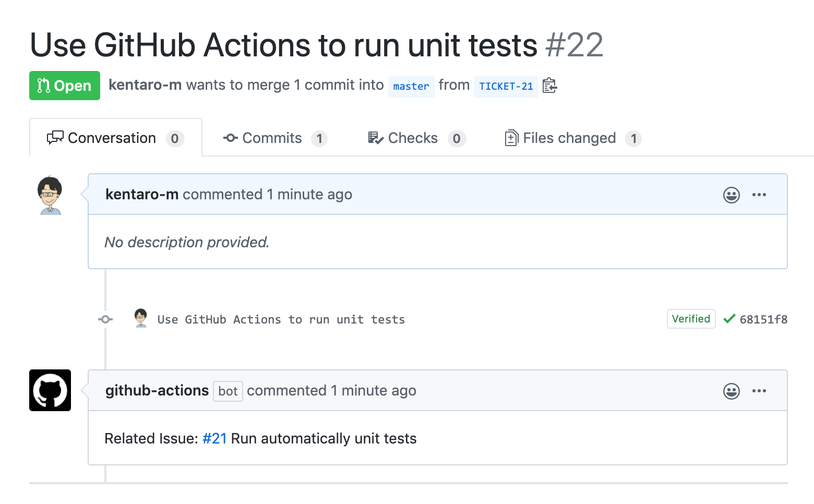Open commit hash 68151f8

[763, 319]
